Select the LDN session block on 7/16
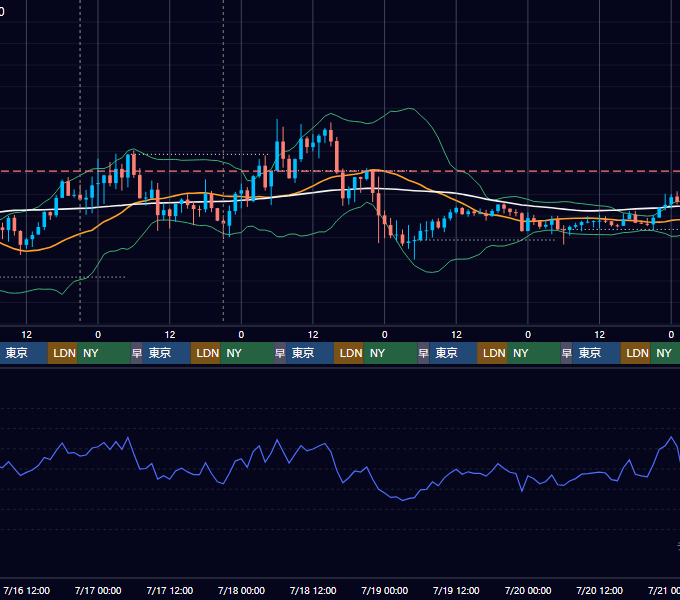The image size is (680, 600). pos(62,353)
